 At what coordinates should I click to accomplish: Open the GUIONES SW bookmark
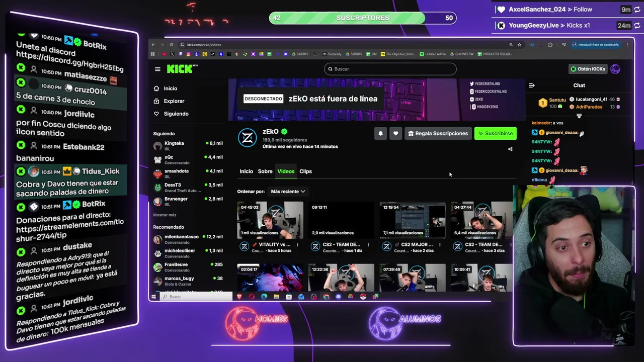462,54
